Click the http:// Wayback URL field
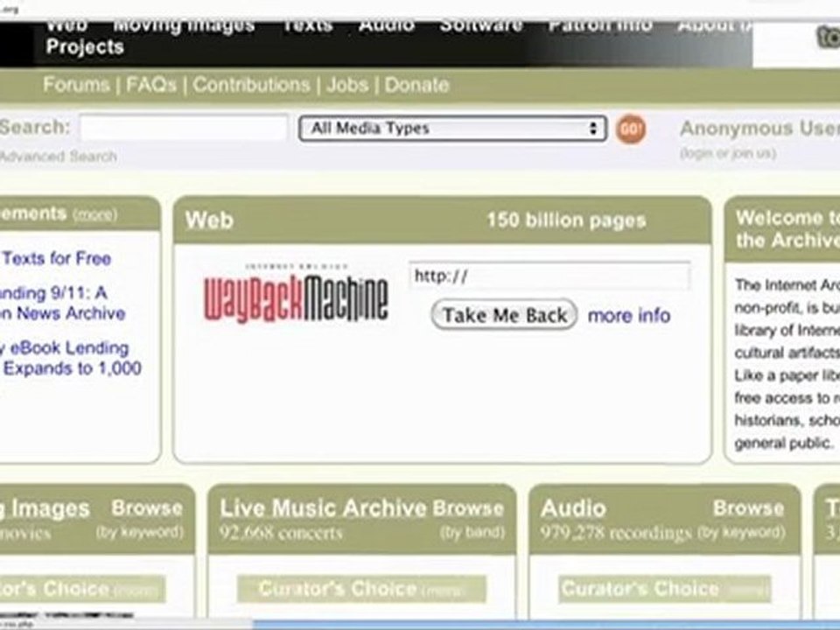The height and width of the screenshot is (630, 840). [x=549, y=276]
